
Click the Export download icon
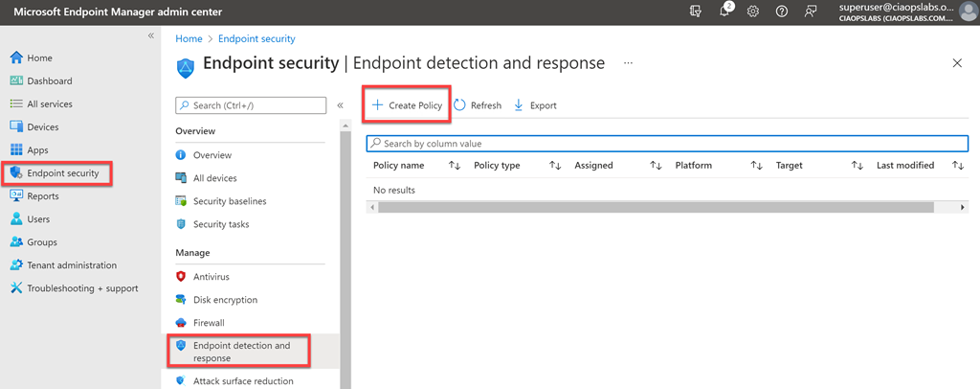pos(519,105)
